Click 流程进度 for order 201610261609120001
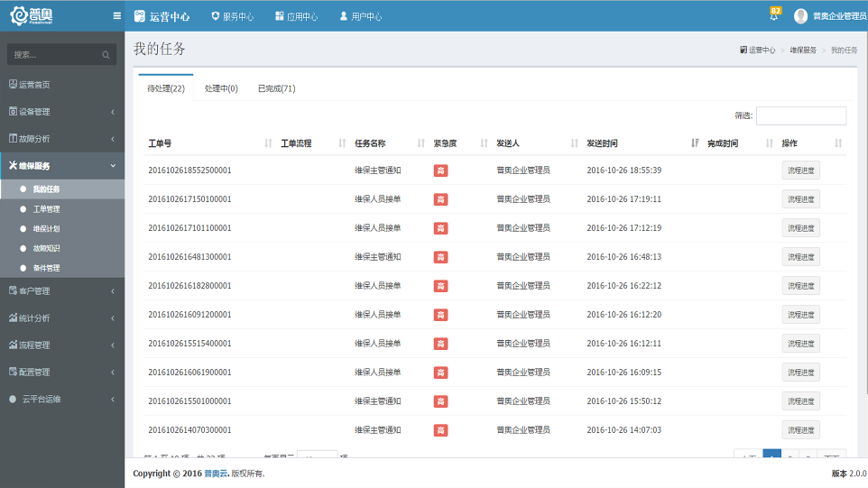868x488 pixels. coord(801,315)
